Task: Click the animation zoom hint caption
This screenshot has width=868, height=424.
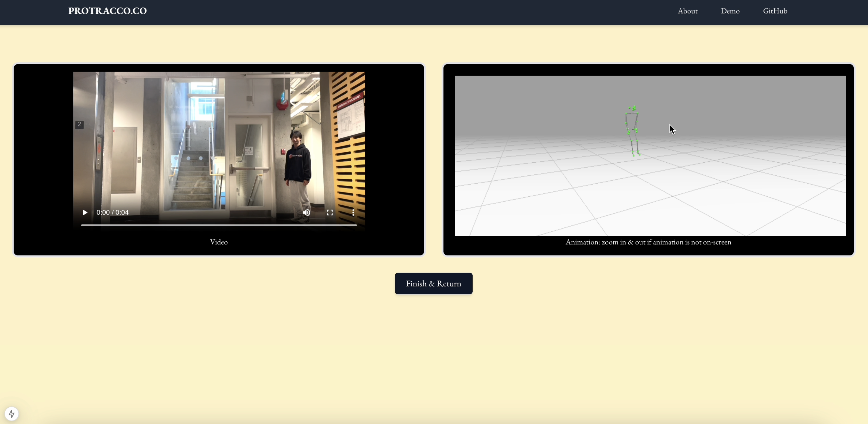Action: coord(648,242)
